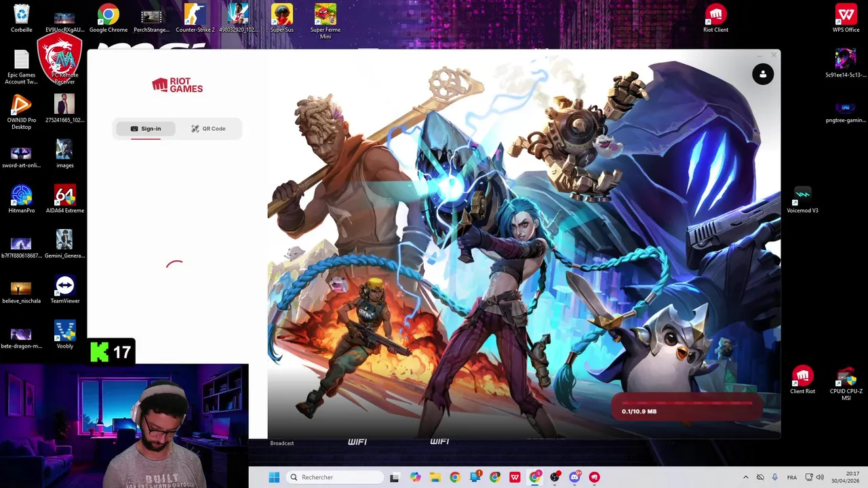This screenshot has width=868, height=488.
Task: Click the microphone icon in system tray
Action: pyautogui.click(x=774, y=477)
